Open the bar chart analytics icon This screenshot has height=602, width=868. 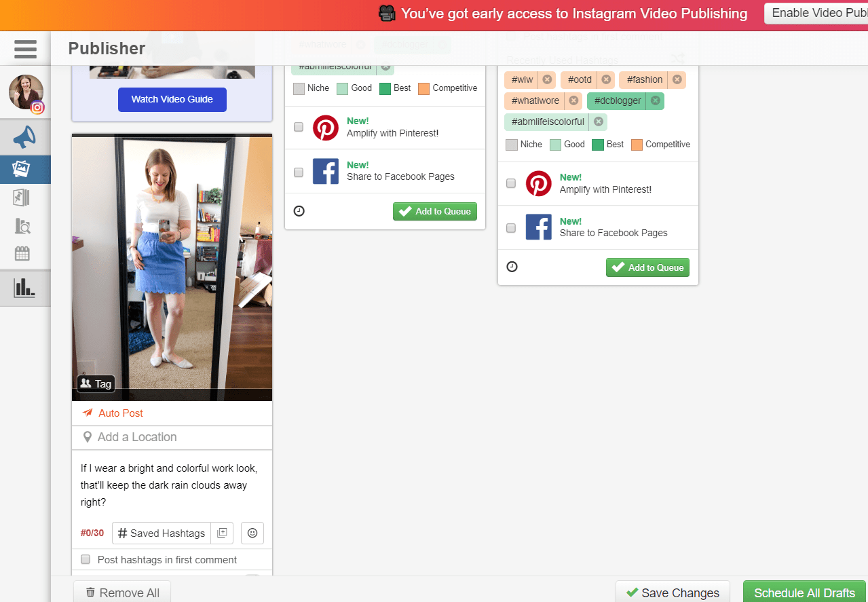click(x=24, y=288)
